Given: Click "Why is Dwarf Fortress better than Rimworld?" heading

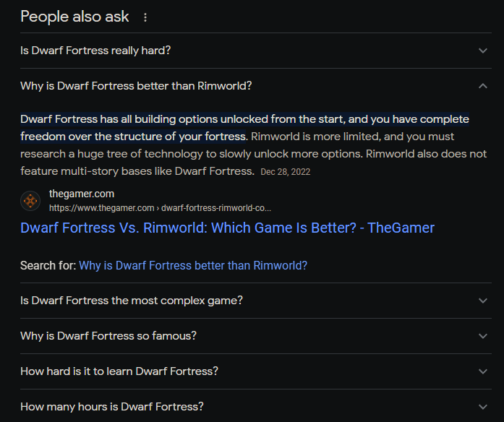Looking at the screenshot, I should pyautogui.click(x=136, y=86).
